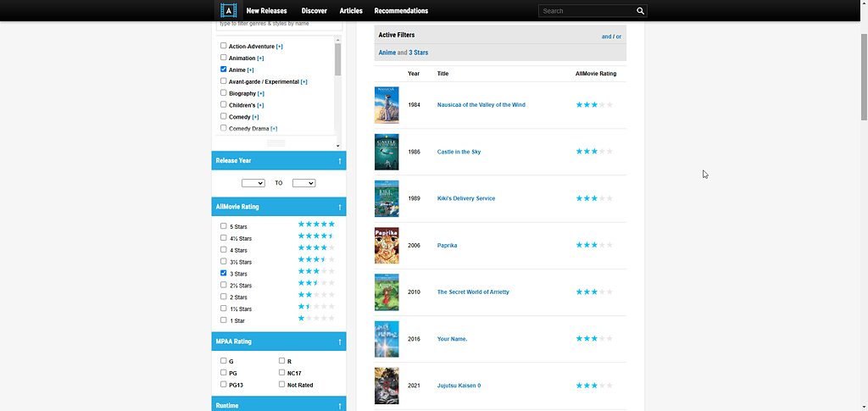This screenshot has width=868, height=411.
Task: Collapse the Runtime section arrow
Action: coord(340,406)
